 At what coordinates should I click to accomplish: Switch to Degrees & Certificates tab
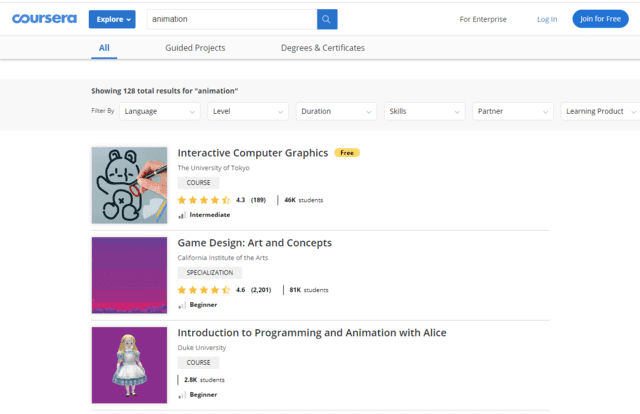click(x=323, y=48)
